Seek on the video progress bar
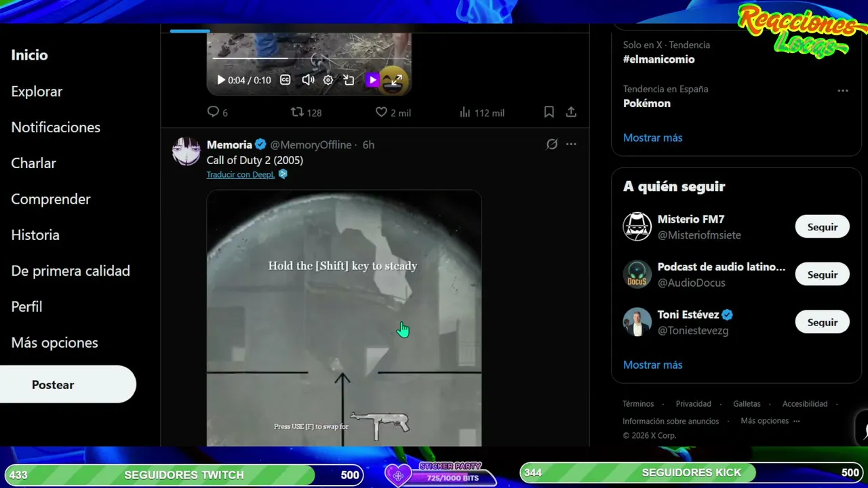Image resolution: width=868 pixels, height=488 pixels. (309, 58)
